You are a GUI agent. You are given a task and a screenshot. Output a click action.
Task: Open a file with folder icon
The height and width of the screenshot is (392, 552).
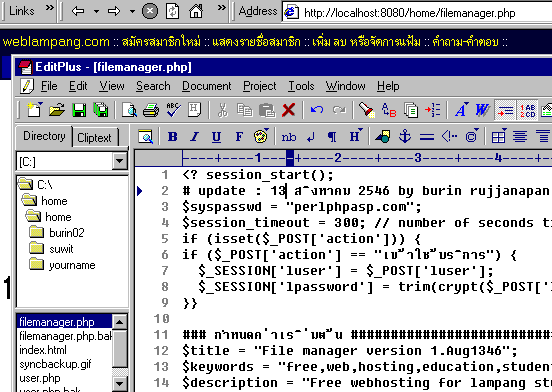[57, 110]
